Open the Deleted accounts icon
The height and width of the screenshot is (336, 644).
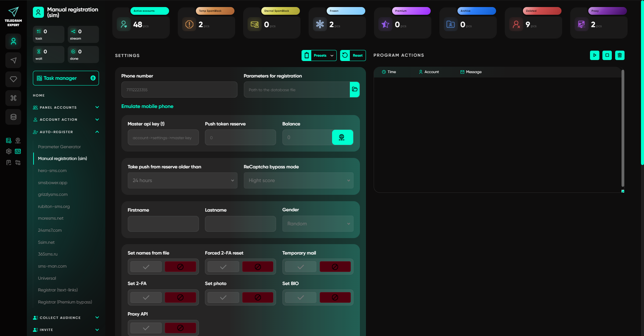tap(516, 24)
